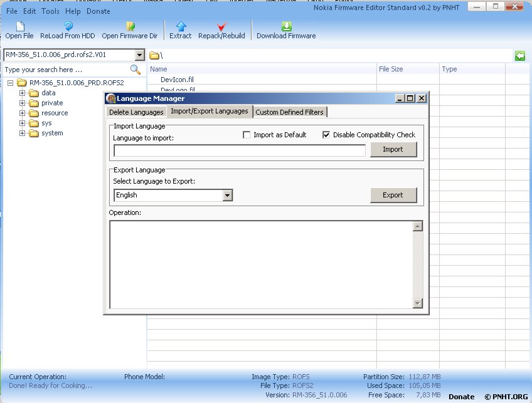Select the DevIcon.fil file row
Screen dimensions: 532x403
(x=262, y=80)
